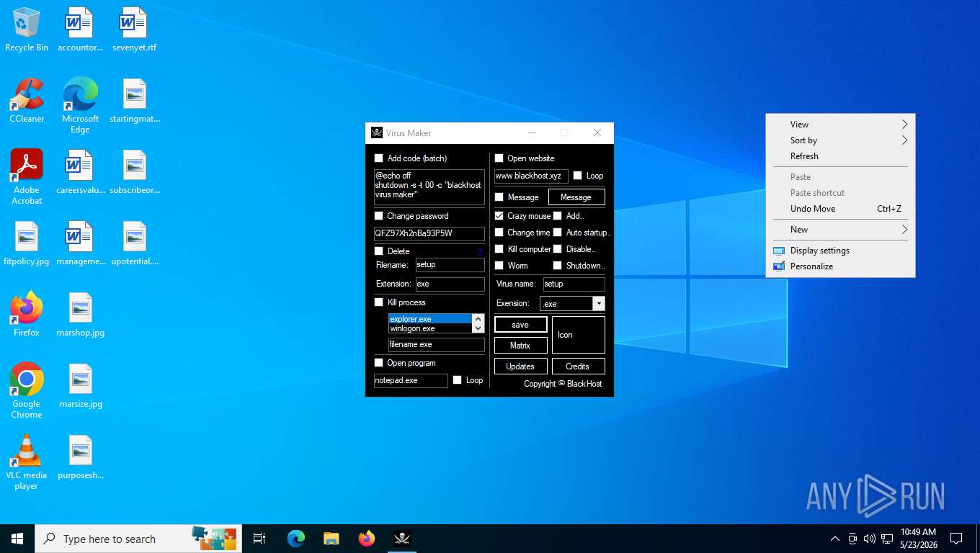Tick the Loop checkbox beside www.blackhost.xyz
The width and height of the screenshot is (980, 553).
[x=578, y=176]
